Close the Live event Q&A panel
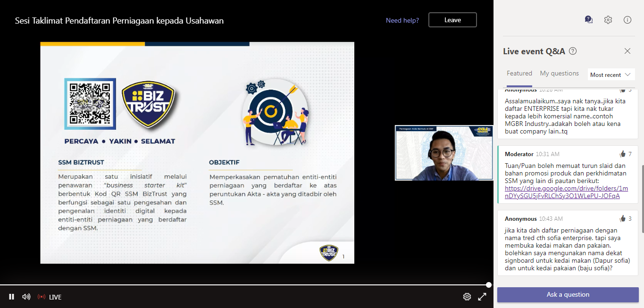Viewport: 644px width, 308px height. coord(627,51)
